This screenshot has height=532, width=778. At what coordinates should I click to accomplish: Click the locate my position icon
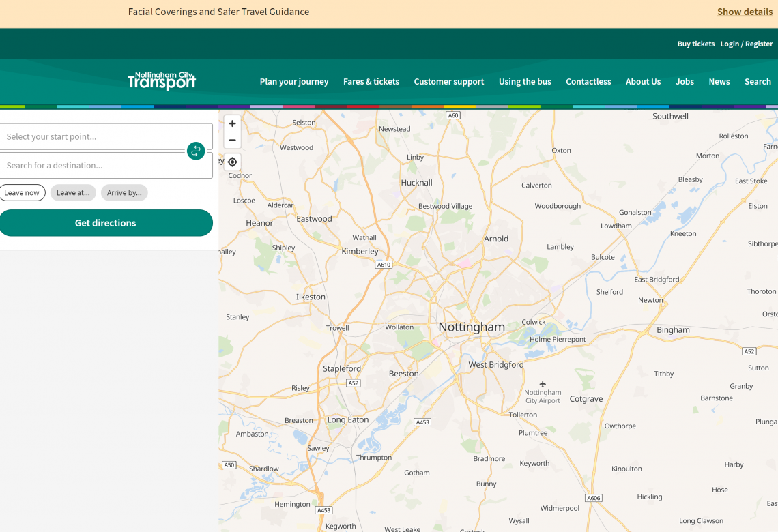pos(232,162)
